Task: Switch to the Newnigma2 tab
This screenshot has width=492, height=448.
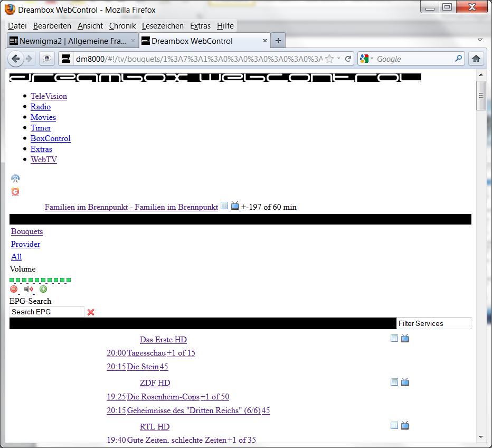Action: (x=72, y=41)
